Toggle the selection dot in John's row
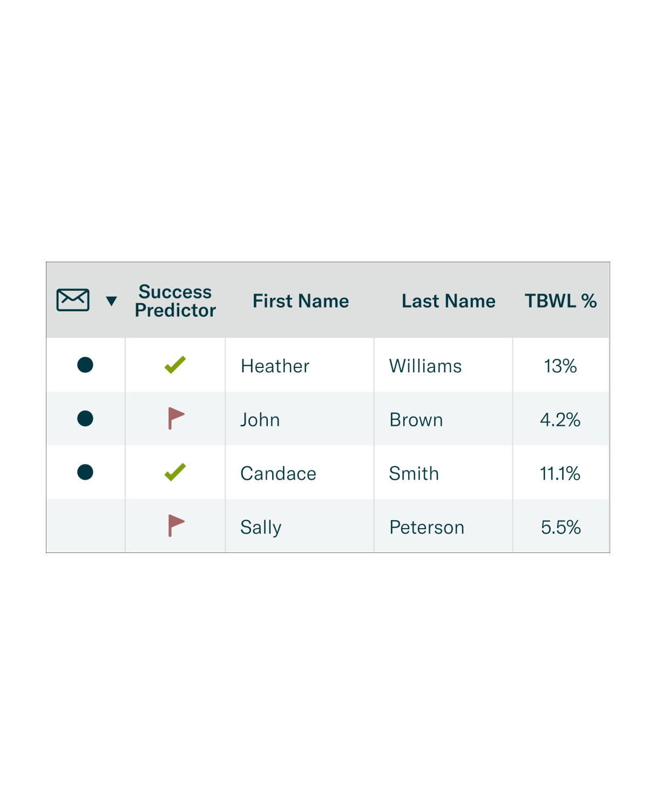 point(85,418)
